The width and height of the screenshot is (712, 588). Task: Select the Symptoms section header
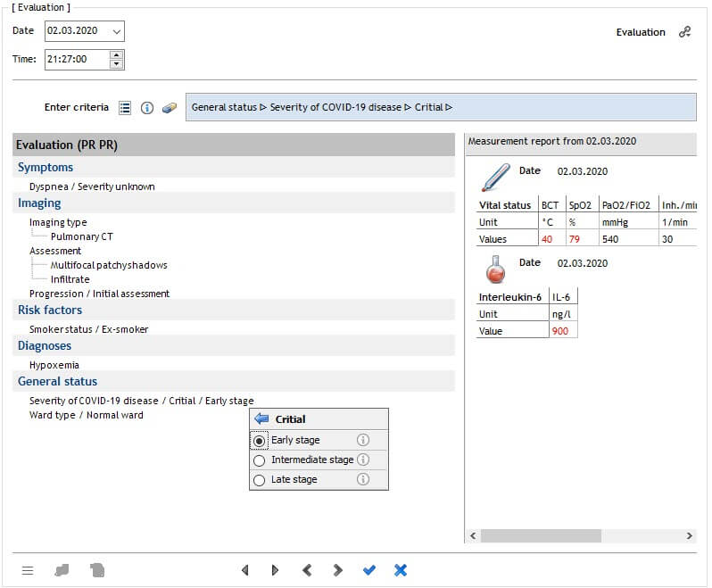click(234, 167)
